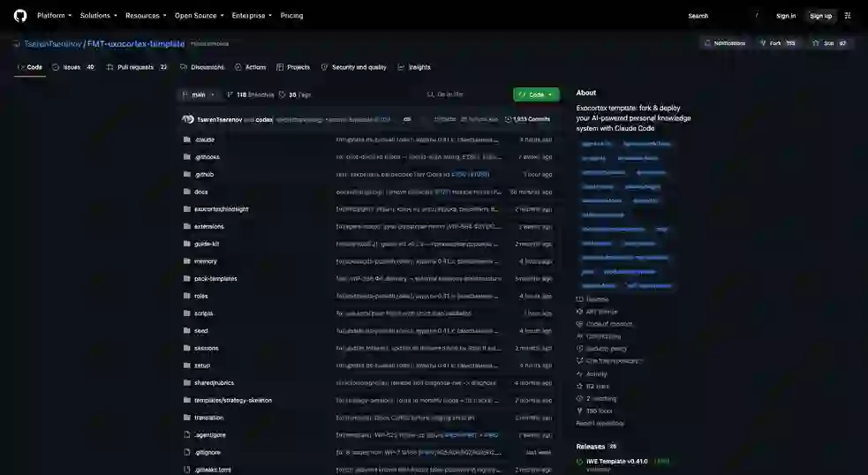The width and height of the screenshot is (868, 475).
Task: View the 118 Branches link
Action: click(250, 94)
